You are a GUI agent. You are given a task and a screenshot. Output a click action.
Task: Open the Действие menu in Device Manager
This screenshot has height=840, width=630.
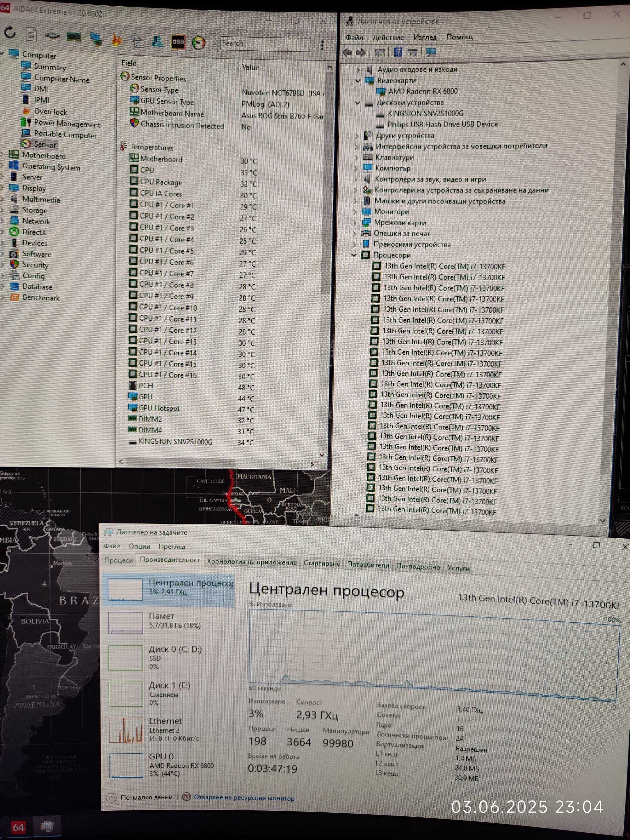388,37
